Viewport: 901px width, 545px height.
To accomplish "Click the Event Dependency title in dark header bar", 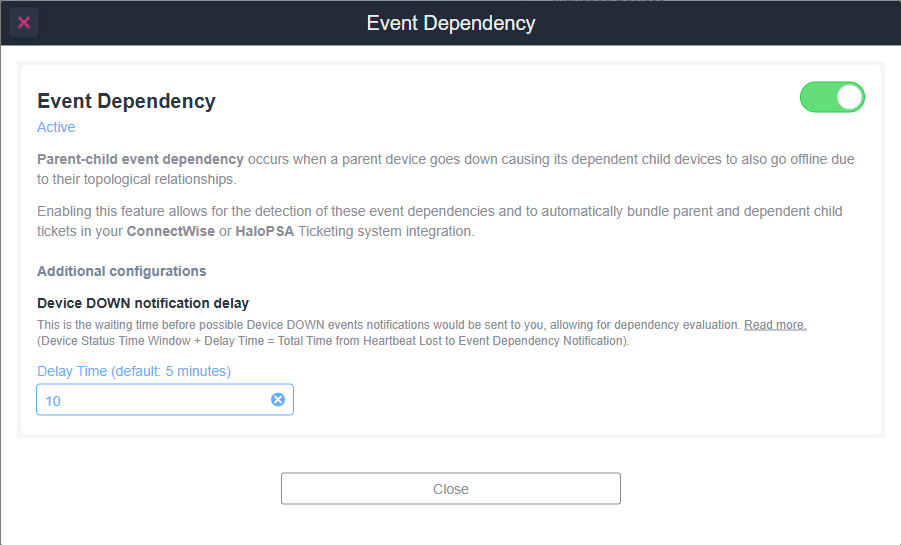I will [451, 23].
